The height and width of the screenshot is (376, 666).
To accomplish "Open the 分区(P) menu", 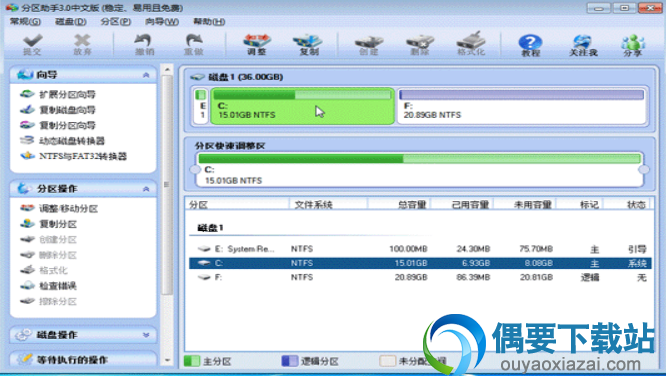I will (x=115, y=21).
